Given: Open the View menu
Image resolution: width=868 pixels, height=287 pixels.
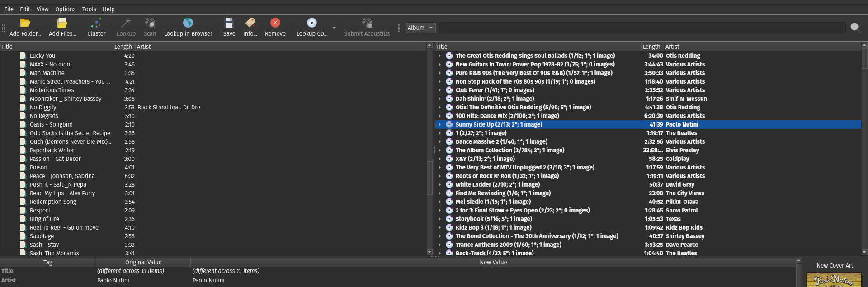Looking at the screenshot, I should [42, 9].
